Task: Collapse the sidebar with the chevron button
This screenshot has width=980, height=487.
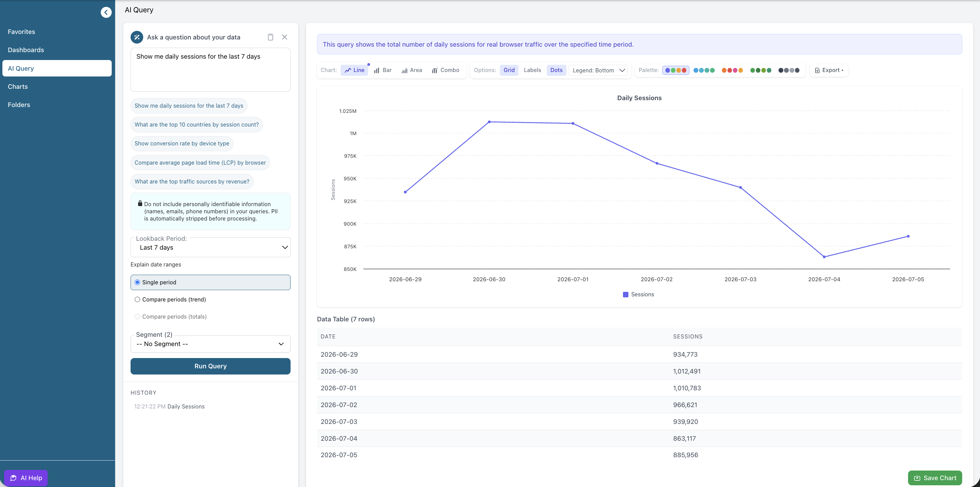Action: 106,12
